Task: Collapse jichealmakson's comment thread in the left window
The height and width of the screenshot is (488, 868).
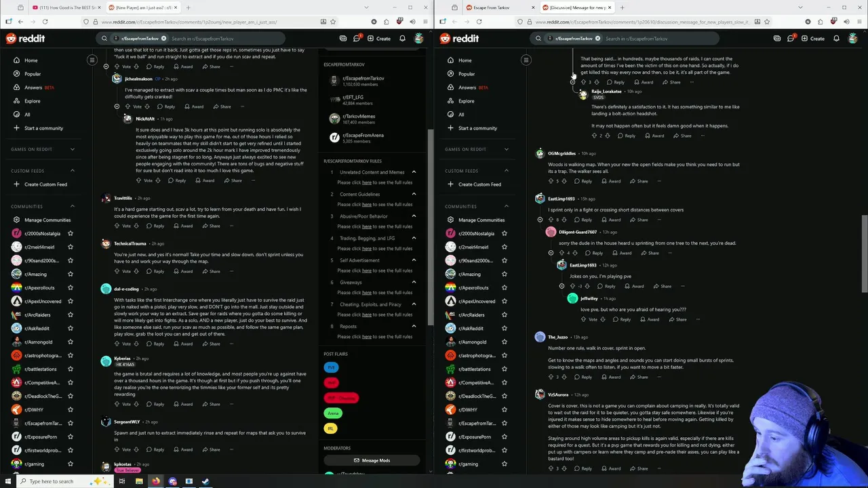Action: coord(117,106)
